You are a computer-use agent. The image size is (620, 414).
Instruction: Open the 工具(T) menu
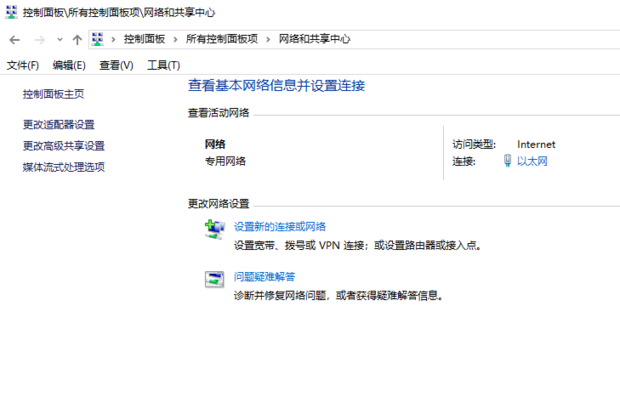[x=164, y=65]
